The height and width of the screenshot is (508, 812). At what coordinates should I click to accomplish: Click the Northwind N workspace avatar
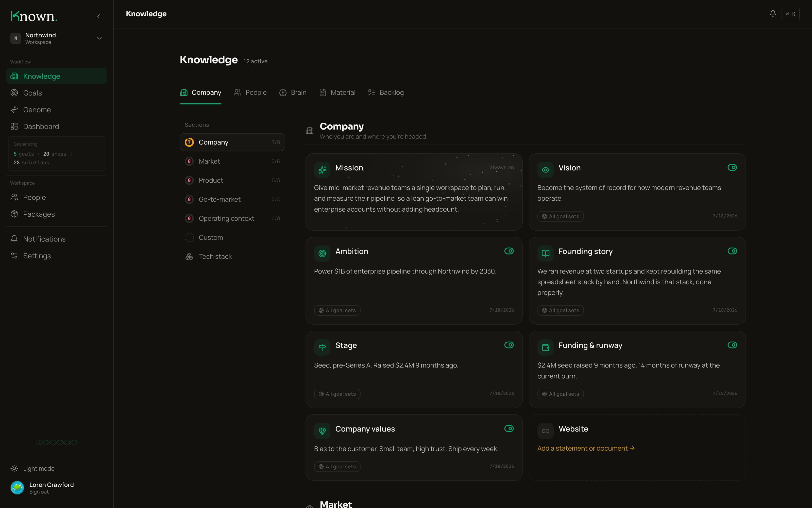click(x=15, y=38)
